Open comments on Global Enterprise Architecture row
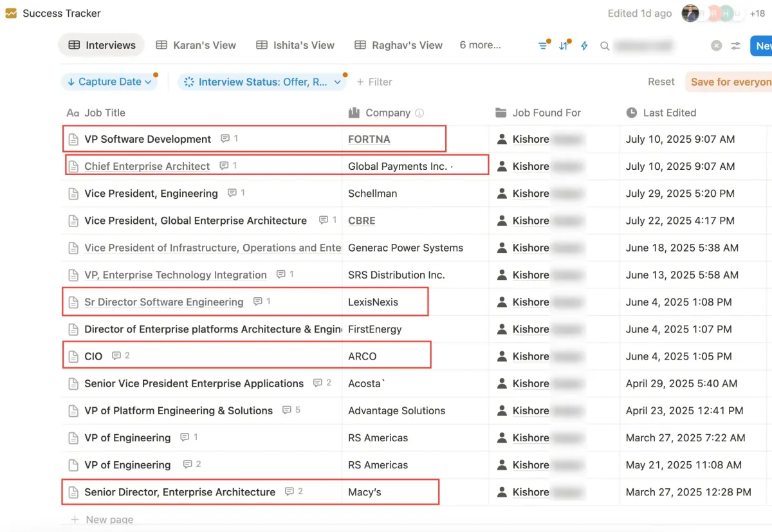 (328, 220)
